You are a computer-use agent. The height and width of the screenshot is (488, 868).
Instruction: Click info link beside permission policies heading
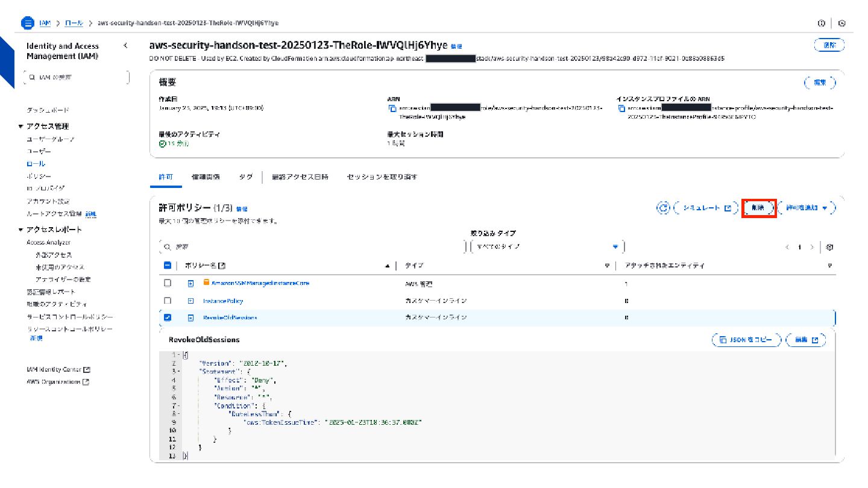tap(242, 208)
